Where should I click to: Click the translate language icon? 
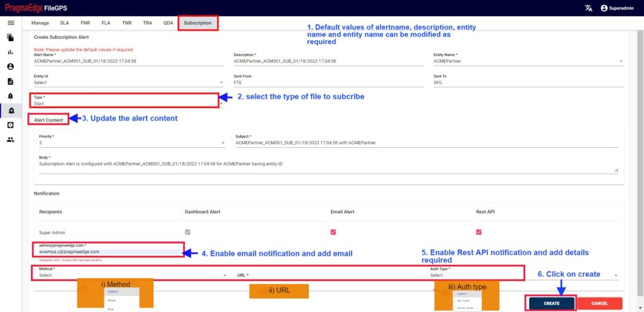588,8
